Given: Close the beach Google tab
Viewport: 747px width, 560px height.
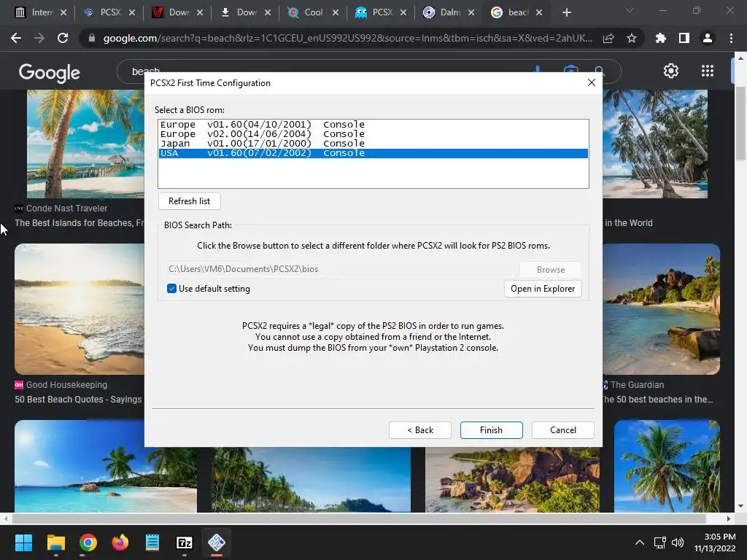Looking at the screenshot, I should (539, 12).
